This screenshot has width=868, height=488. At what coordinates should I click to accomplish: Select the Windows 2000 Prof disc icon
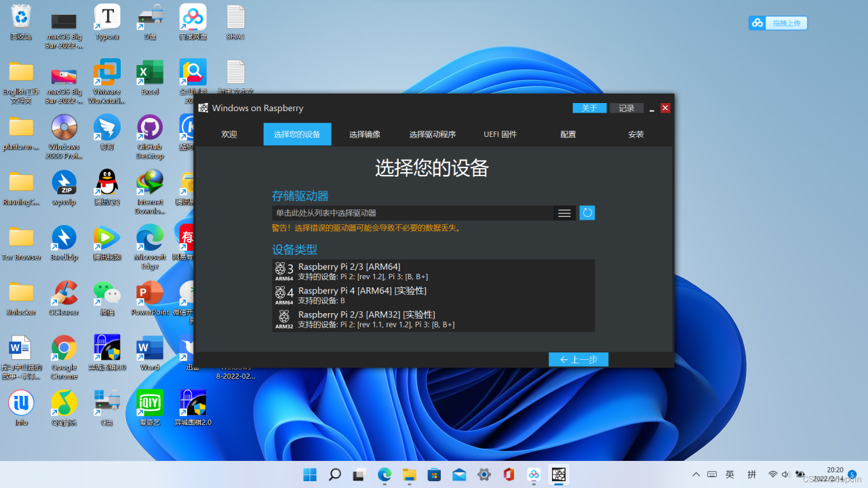[x=64, y=136]
